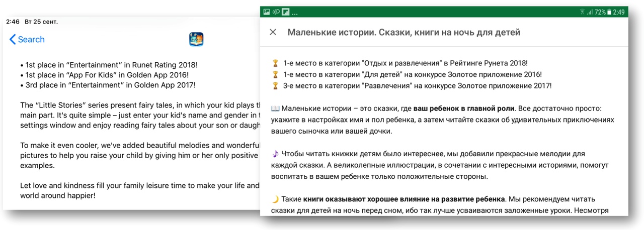Tap the three-dot overflow in Android notification area

click(294, 13)
